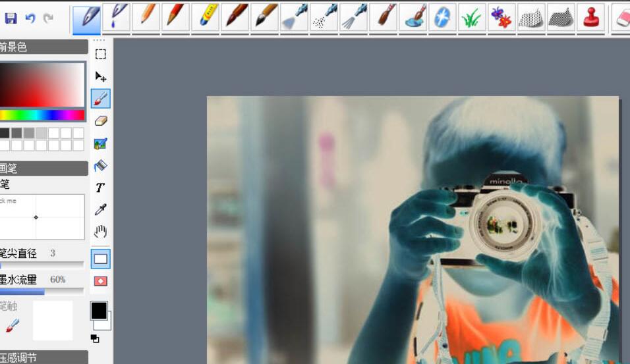Click the rainbow hue spectrum bar

42,115
